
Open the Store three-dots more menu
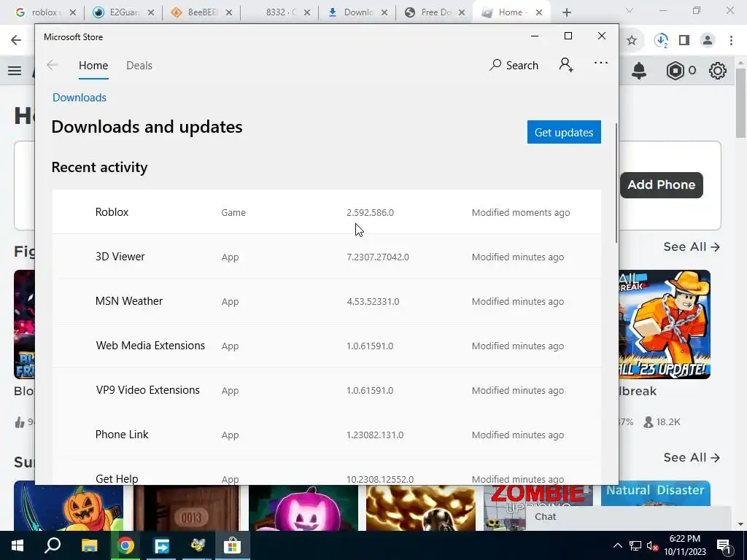tap(601, 63)
